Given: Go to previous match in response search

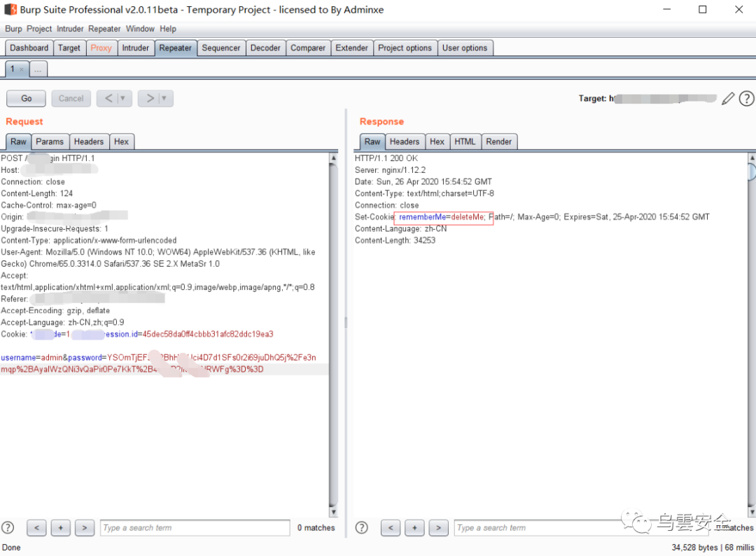Looking at the screenshot, I should [x=391, y=527].
